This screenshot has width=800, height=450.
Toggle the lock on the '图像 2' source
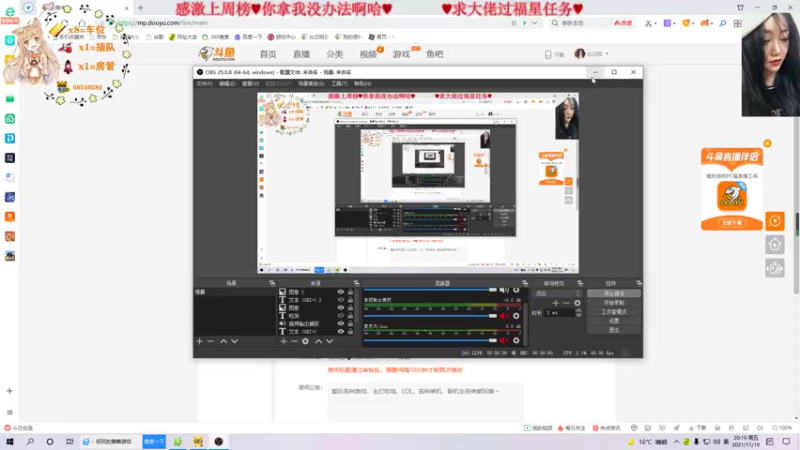(x=350, y=292)
